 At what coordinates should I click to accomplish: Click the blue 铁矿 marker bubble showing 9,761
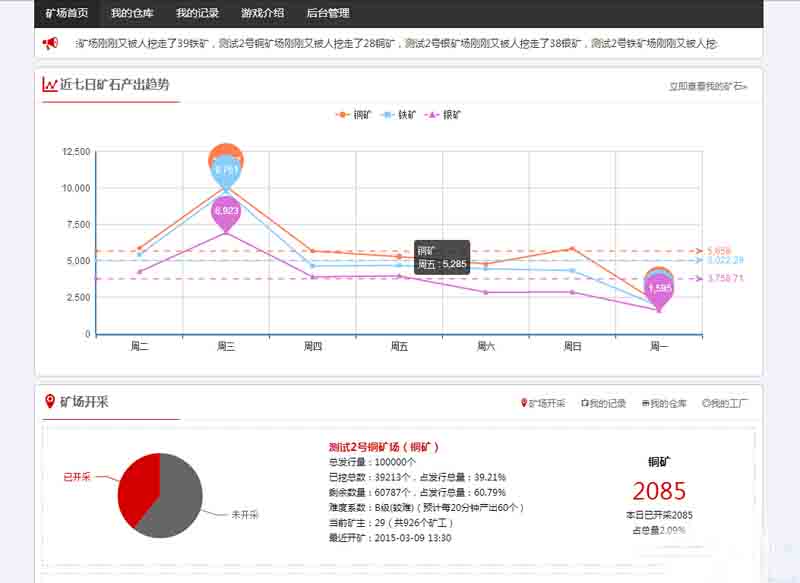click(226, 170)
